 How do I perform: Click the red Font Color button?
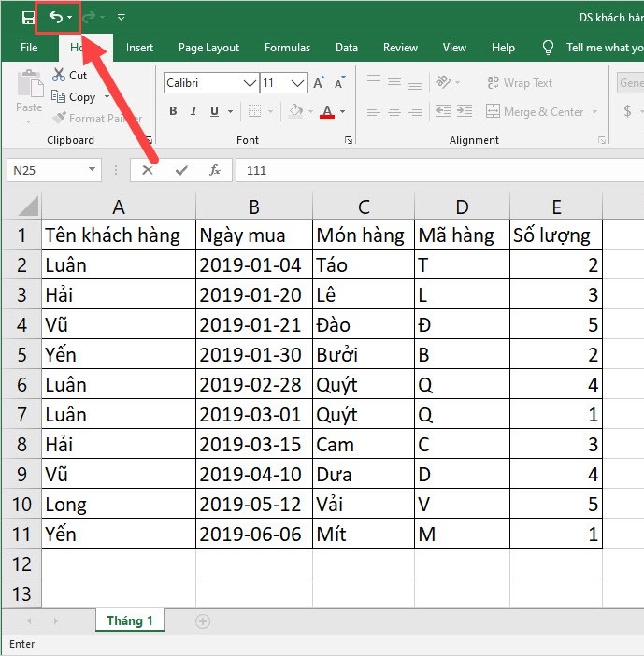pyautogui.click(x=327, y=111)
